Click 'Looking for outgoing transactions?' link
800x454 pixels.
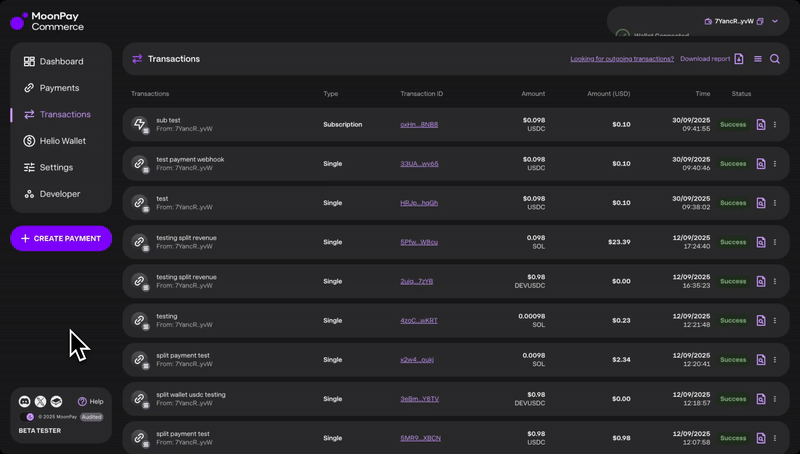click(x=622, y=59)
